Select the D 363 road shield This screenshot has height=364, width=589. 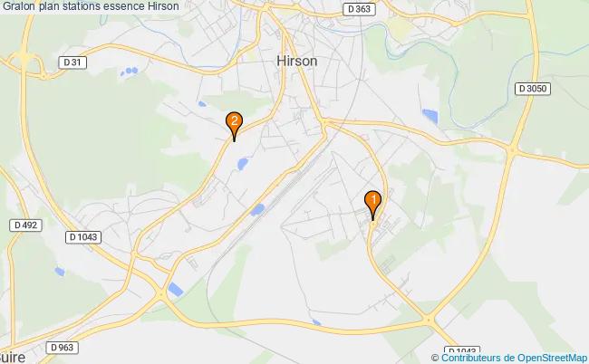click(x=359, y=9)
